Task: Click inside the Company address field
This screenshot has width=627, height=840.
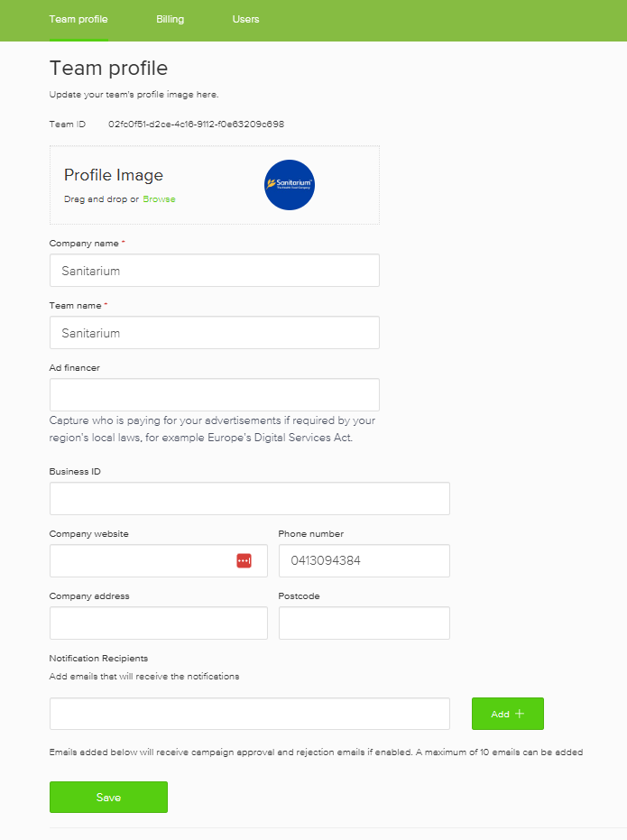Action: coord(158,623)
